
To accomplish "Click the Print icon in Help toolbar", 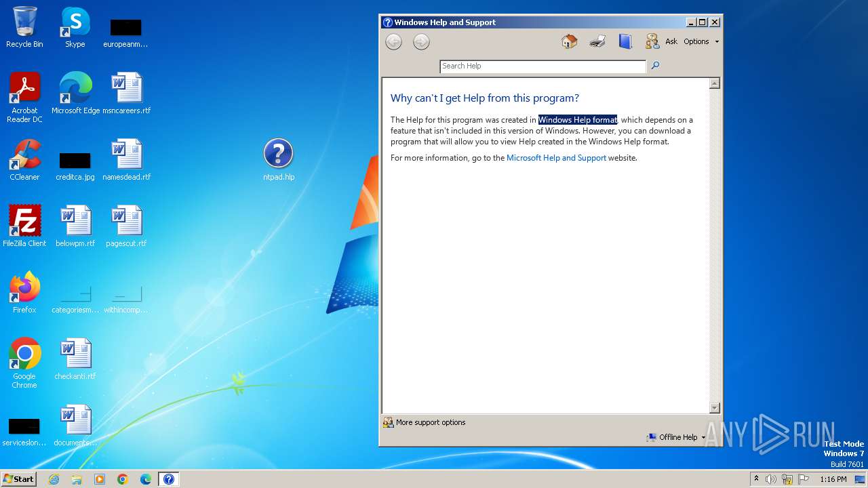I will pyautogui.click(x=597, y=42).
